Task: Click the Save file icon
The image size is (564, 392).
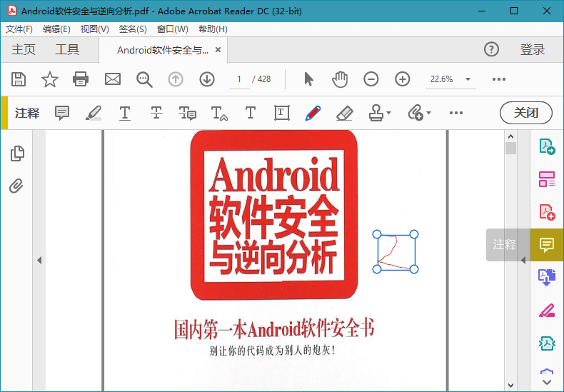Action: click(x=19, y=79)
